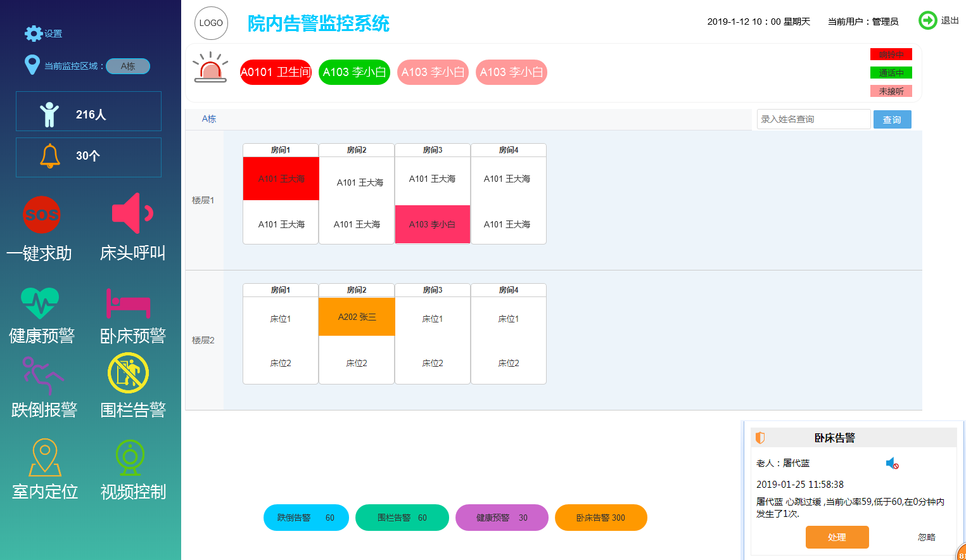Click the orange 处理 button in popup
This screenshot has height=560, width=966.
point(837,537)
